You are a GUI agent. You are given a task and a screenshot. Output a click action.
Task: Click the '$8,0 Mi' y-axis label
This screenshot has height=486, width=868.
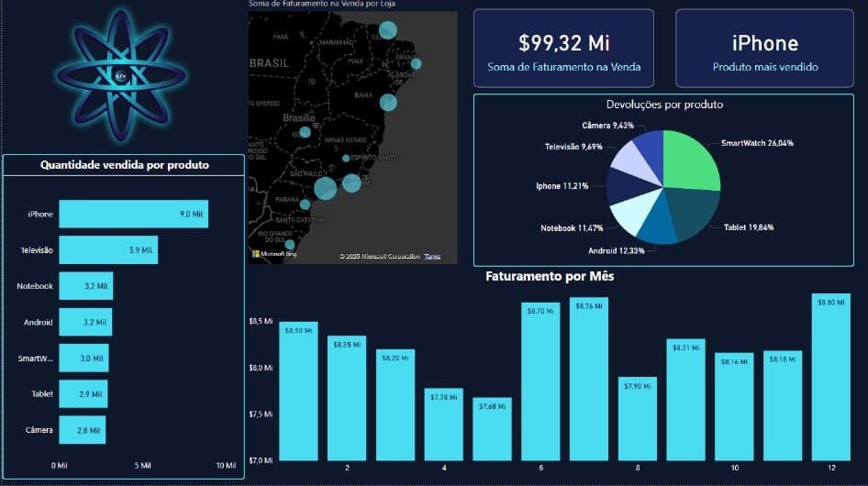(261, 368)
